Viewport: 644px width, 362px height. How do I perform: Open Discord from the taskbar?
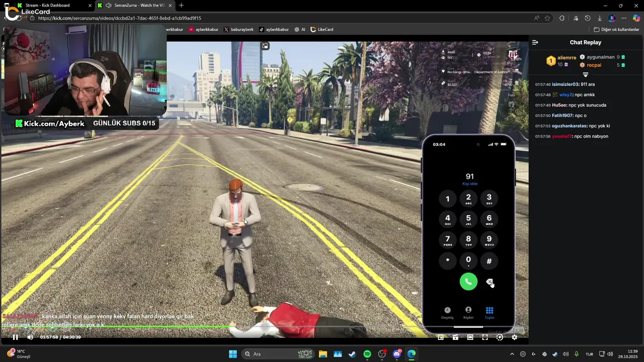click(397, 354)
